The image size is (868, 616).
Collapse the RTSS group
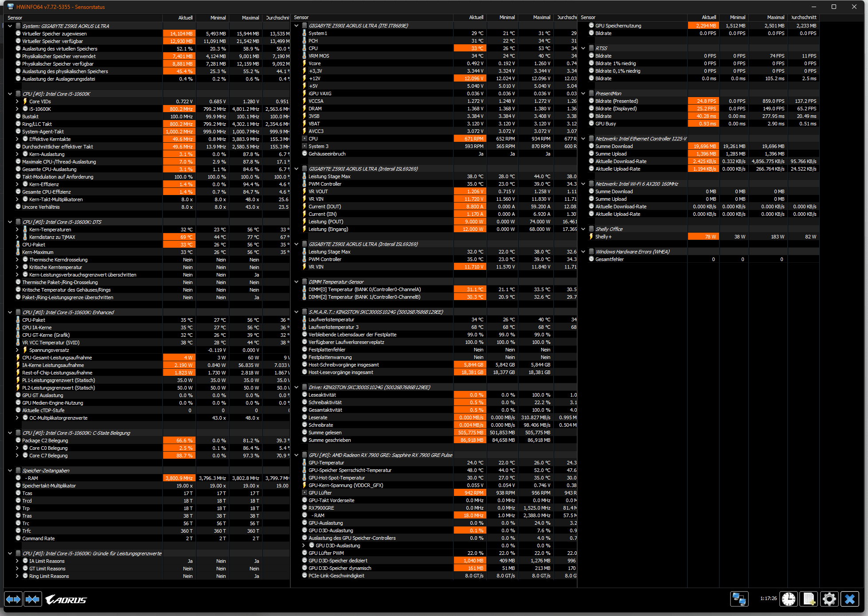[583, 48]
